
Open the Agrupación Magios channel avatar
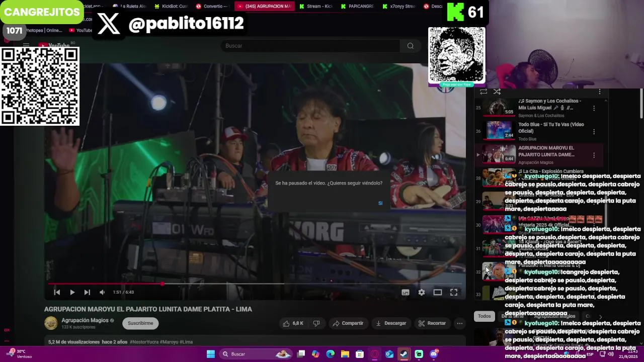click(x=51, y=323)
